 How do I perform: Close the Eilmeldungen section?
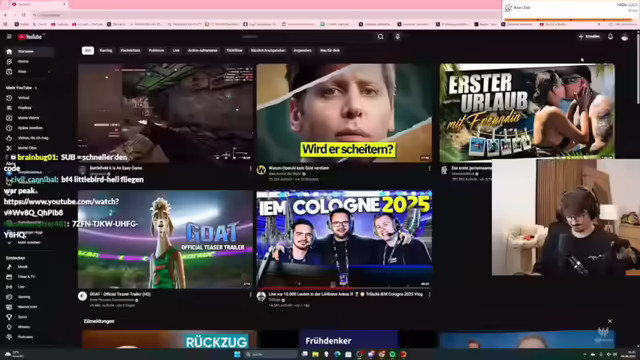[x=610, y=321]
